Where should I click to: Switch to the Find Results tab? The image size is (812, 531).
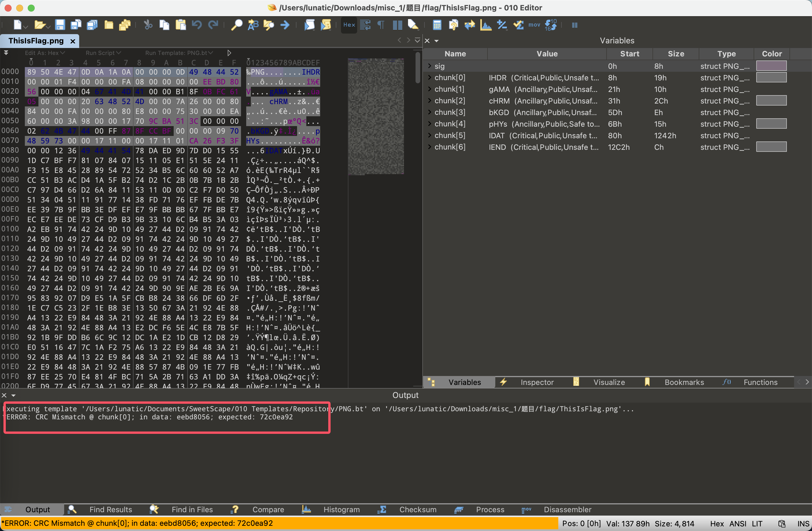point(110,510)
